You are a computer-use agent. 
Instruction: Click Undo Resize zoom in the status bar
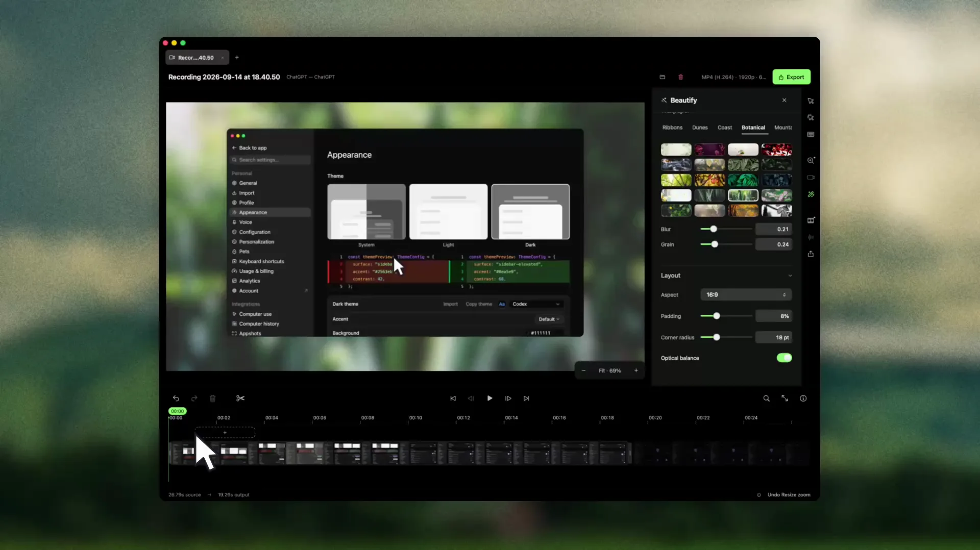(789, 495)
